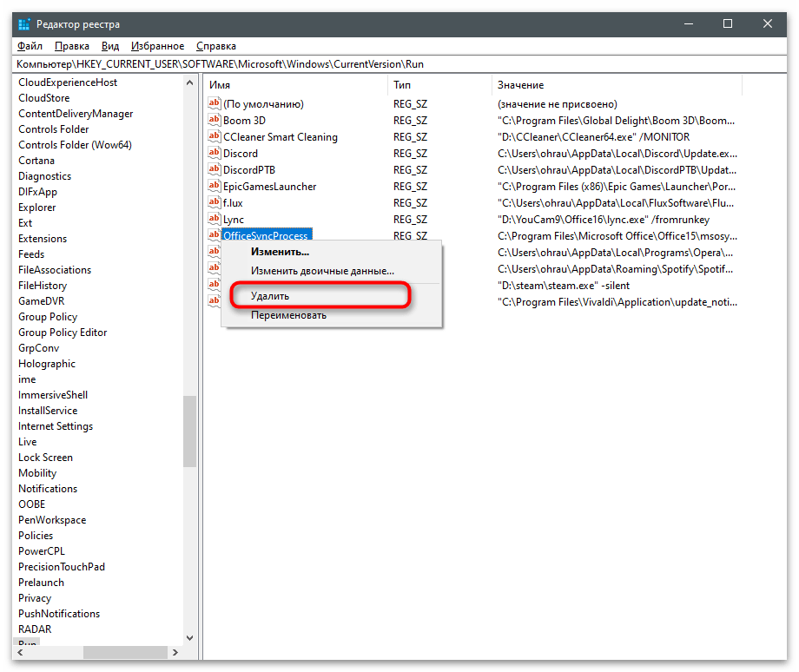Click the DiscordPTB value icon
799x672 pixels.
pos(215,170)
